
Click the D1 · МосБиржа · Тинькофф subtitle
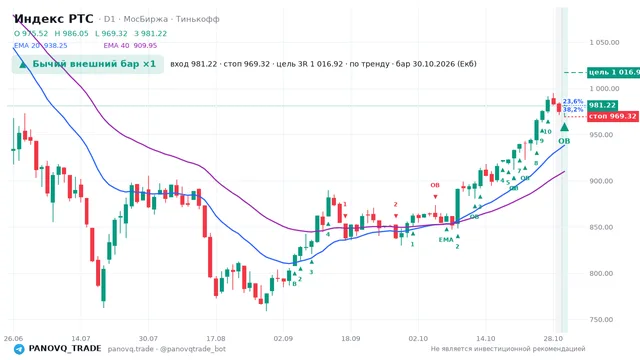[x=162, y=19]
